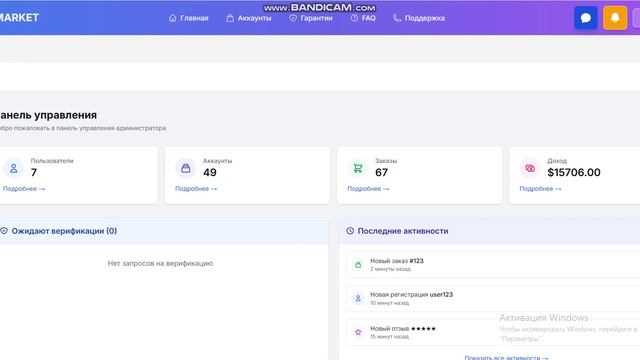Screen dimensions: 640x360
Task: Click the verification shield icon
Action: click(x=4, y=231)
